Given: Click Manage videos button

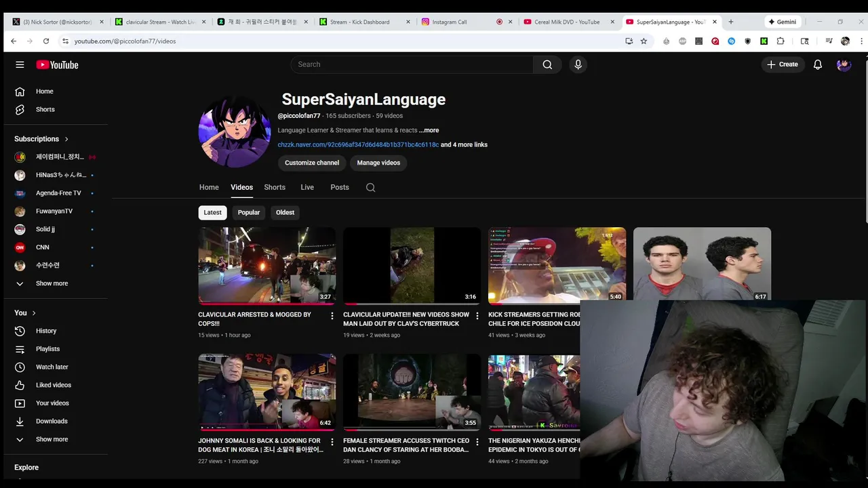Looking at the screenshot, I should (x=378, y=163).
